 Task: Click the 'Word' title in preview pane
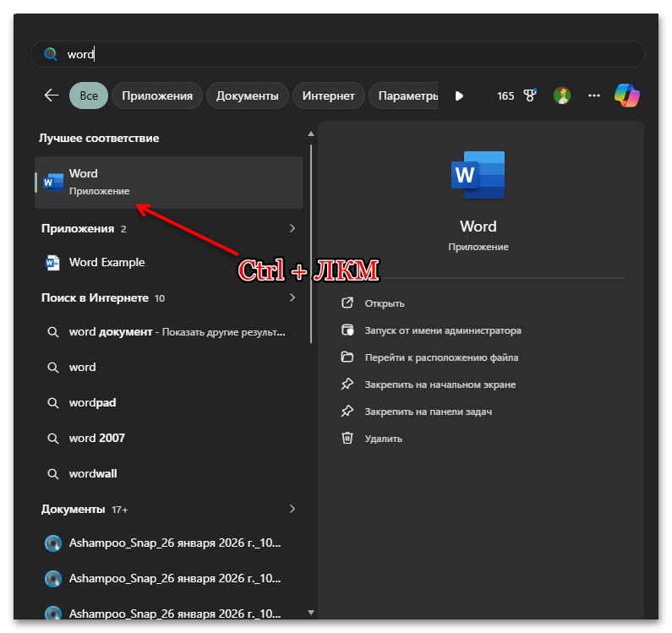pos(478,226)
